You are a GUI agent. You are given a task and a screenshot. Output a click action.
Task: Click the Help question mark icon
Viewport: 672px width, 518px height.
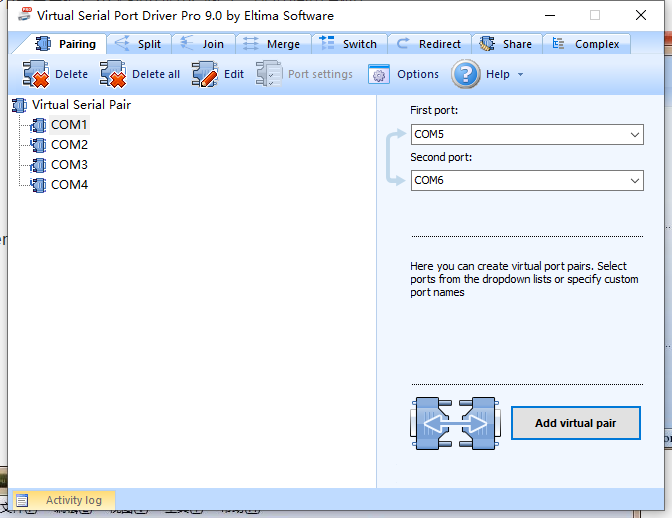[465, 74]
